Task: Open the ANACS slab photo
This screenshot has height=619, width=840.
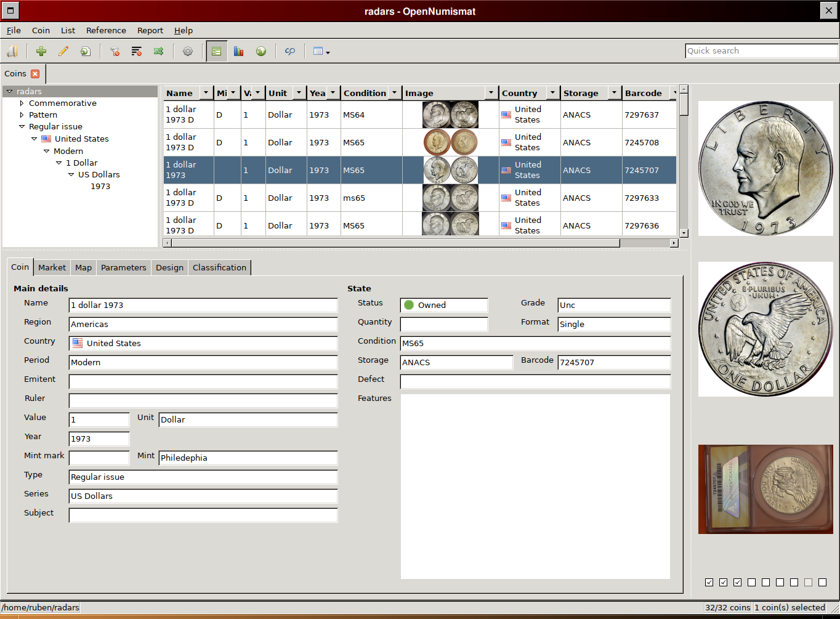Action: [765, 489]
